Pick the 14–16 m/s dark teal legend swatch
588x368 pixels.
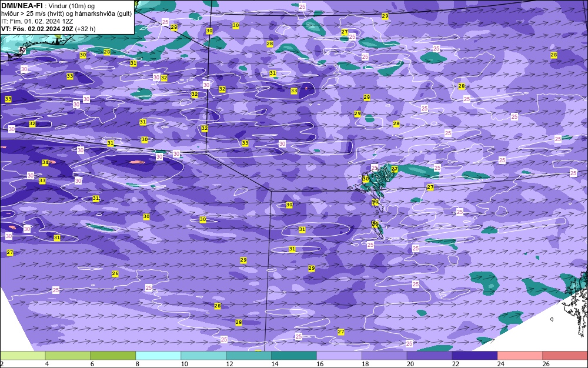293,356
